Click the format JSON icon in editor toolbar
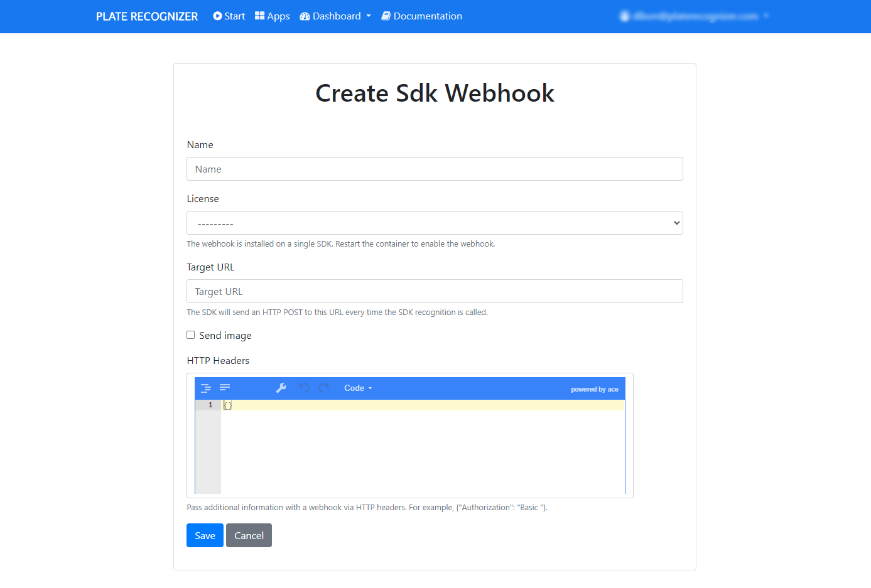 205,388
